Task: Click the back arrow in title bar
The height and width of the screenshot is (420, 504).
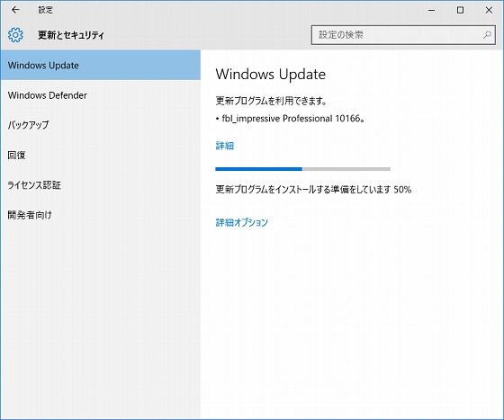Action: (15, 10)
